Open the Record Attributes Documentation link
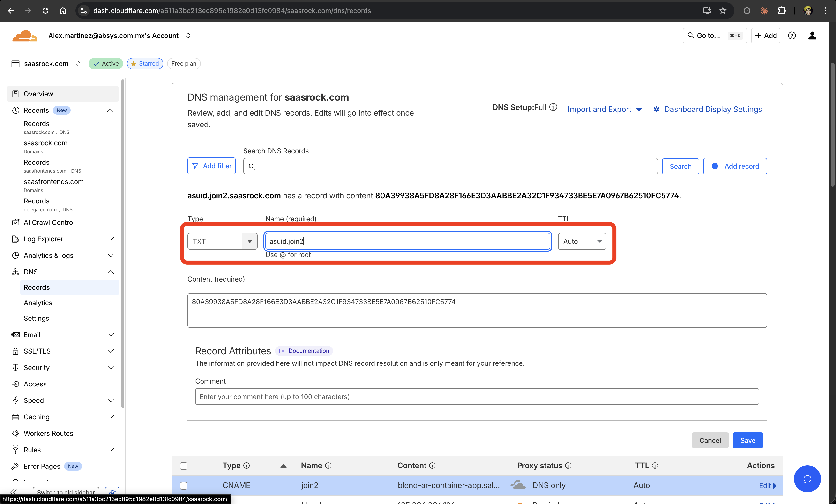This screenshot has height=504, width=836. (304, 351)
